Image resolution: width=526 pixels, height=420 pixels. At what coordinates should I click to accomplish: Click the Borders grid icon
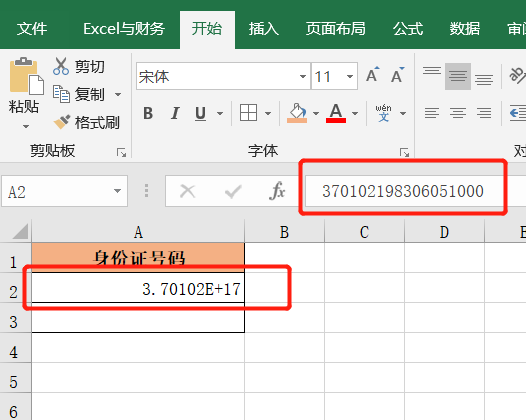[x=249, y=113]
